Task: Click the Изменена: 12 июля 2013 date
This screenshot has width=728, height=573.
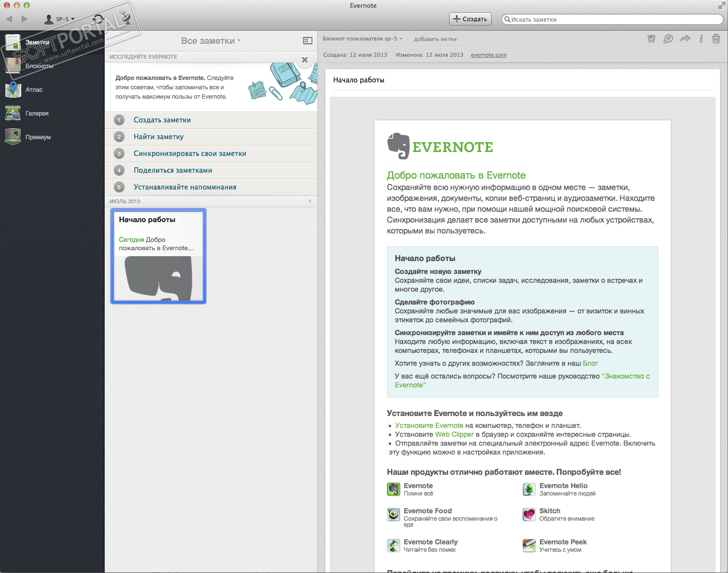Action: 429,55
